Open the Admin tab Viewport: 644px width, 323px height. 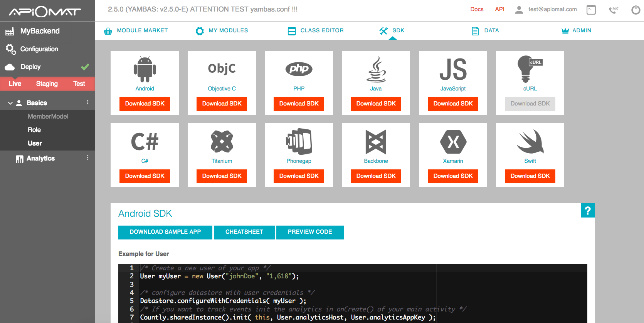point(576,30)
